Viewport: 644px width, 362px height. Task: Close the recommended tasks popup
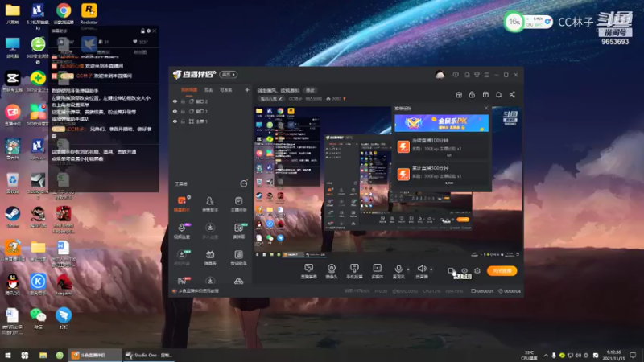pos(486,108)
